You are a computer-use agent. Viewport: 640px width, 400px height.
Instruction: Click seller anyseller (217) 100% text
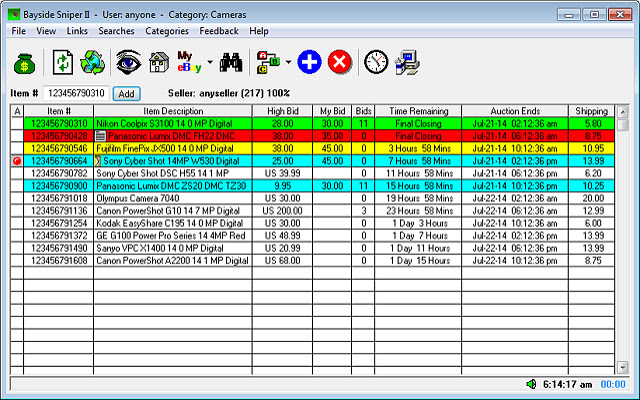pyautogui.click(x=229, y=93)
